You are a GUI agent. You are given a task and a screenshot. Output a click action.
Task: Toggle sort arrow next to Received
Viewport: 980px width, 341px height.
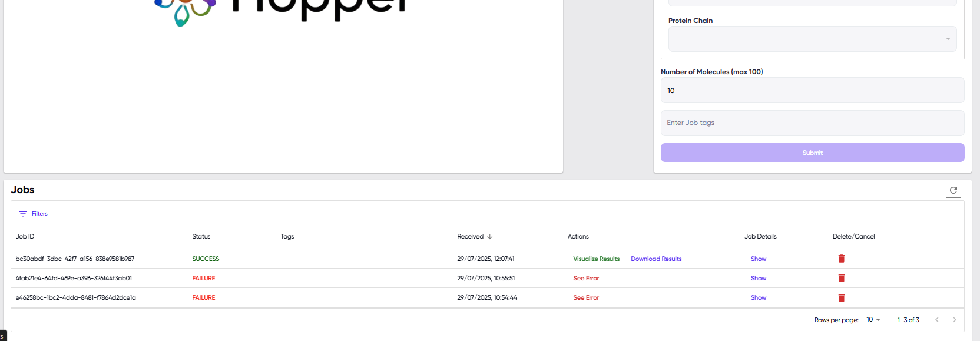[490, 237]
